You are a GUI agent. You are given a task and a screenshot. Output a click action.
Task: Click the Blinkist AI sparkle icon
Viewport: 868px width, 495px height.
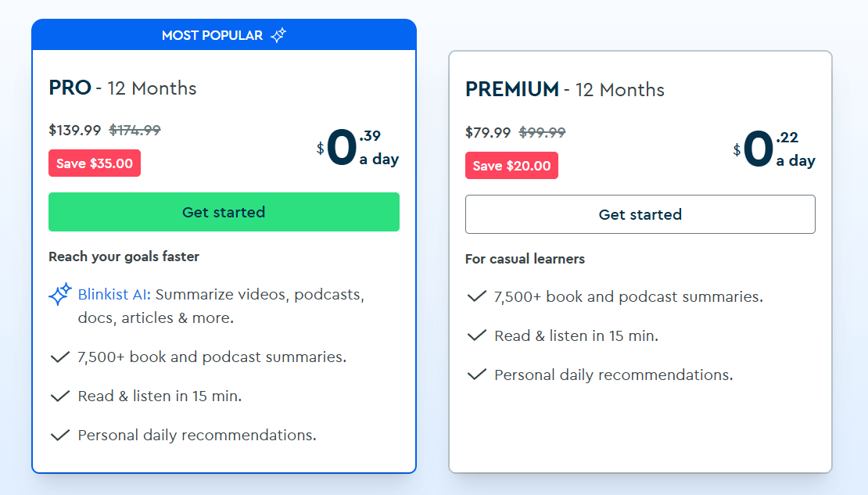point(60,295)
